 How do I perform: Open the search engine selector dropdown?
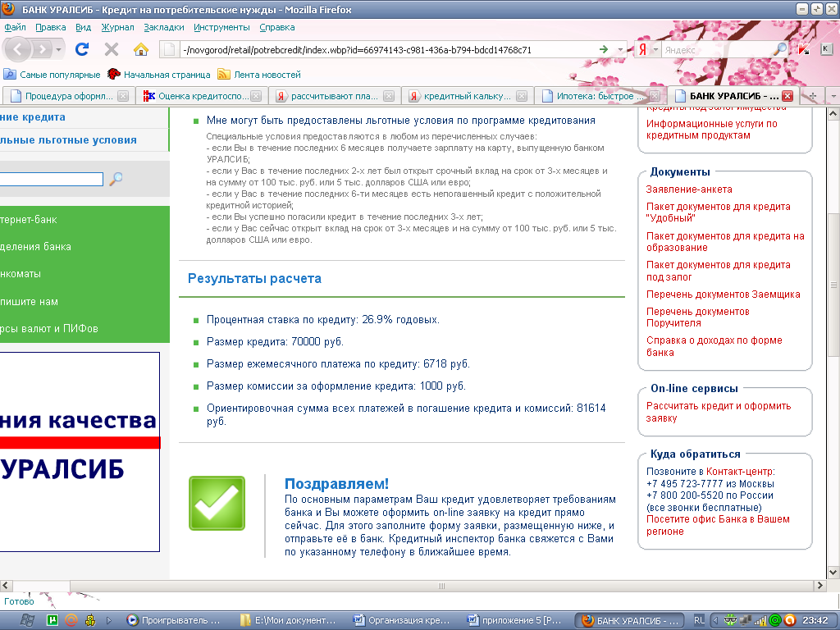coord(655,50)
